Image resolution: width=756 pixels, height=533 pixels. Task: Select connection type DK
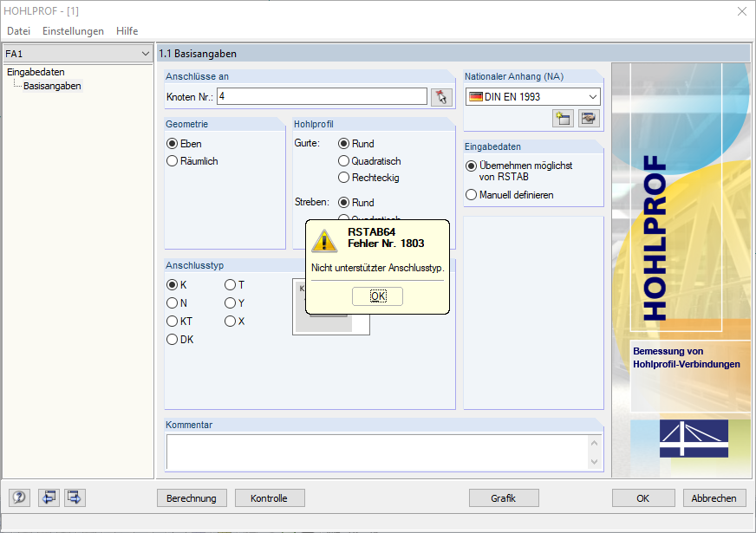(179, 339)
